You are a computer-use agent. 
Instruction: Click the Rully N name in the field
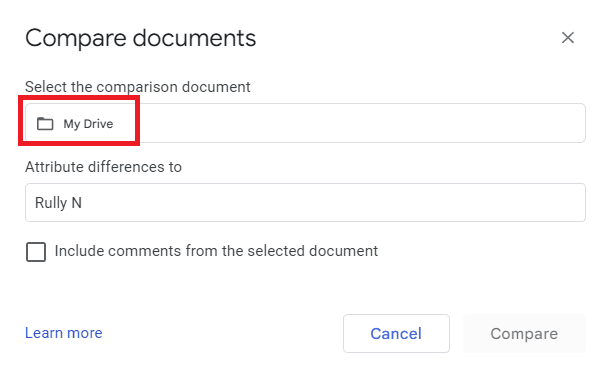pyautogui.click(x=58, y=203)
